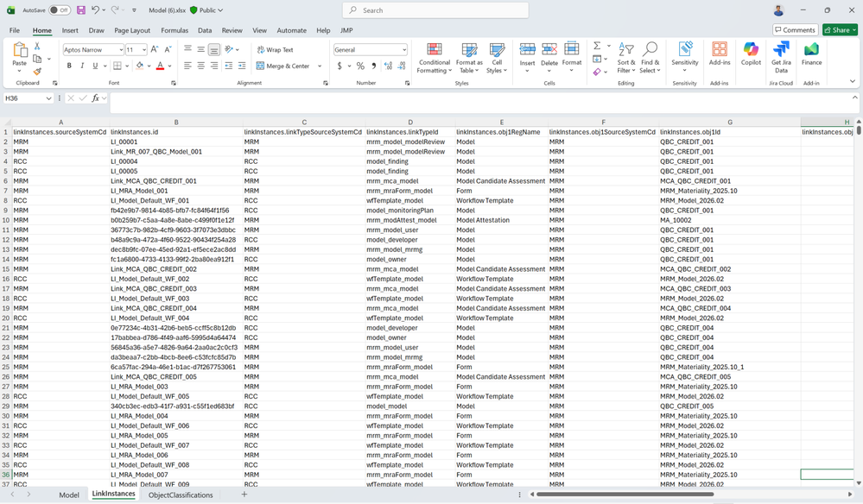
Task: Toggle center horizontal alignment
Action: pos(201,66)
